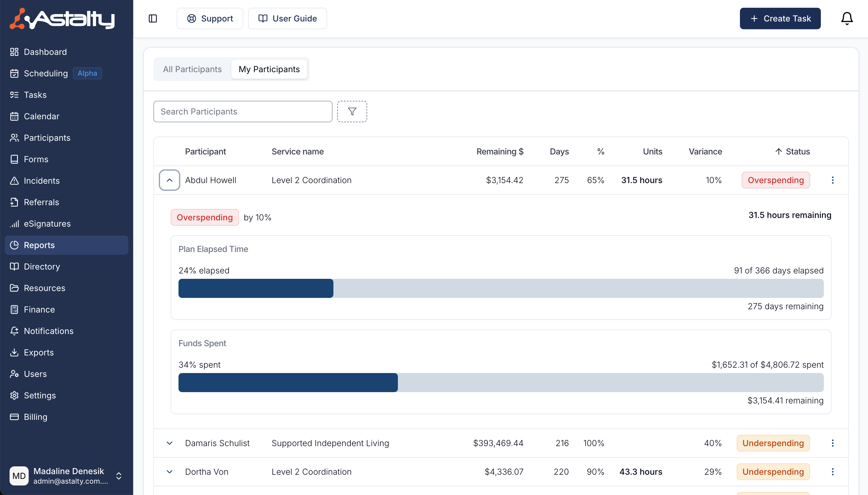Click the Alpha badge next to Scheduling
This screenshot has width=868, height=495.
pos(87,73)
